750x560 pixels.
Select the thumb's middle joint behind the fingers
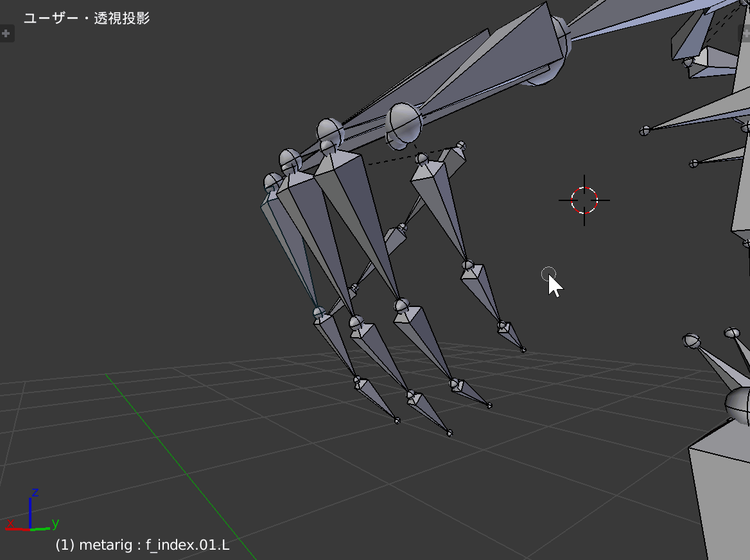click(402, 227)
